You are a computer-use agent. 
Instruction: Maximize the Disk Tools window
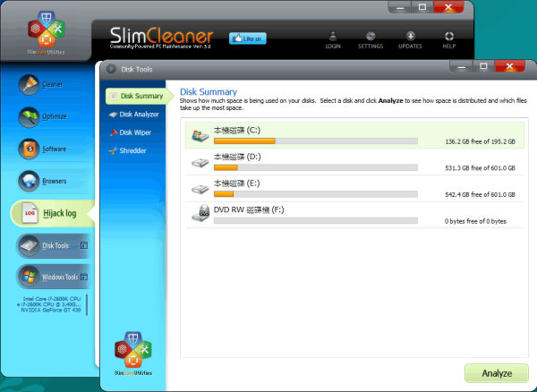483,66
